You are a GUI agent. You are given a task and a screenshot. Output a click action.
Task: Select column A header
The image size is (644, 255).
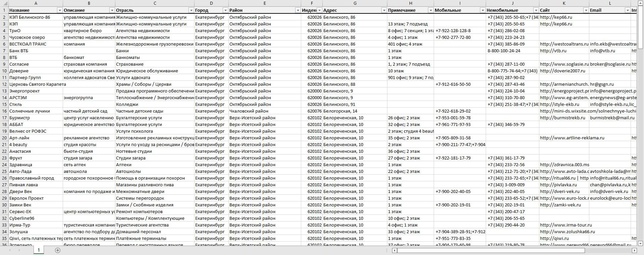(x=36, y=3)
